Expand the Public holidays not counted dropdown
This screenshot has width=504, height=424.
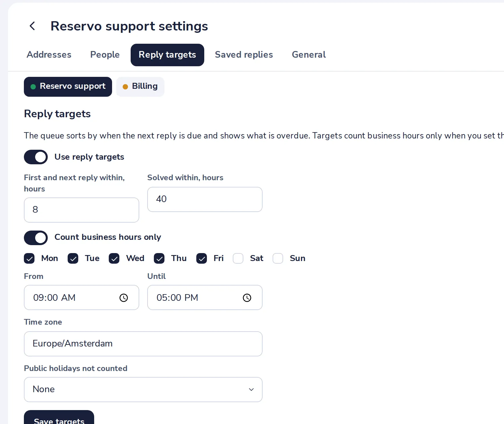pyautogui.click(x=143, y=390)
